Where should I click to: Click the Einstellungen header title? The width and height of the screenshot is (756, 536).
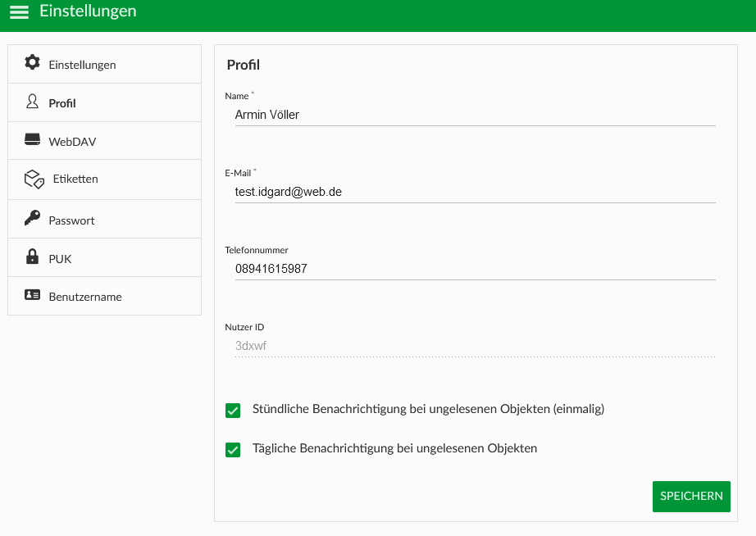88,11
